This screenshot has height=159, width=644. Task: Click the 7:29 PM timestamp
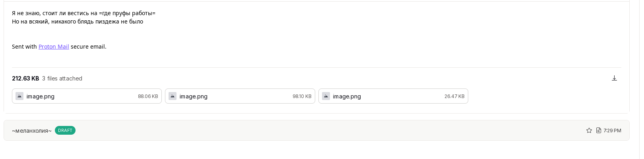tap(612, 130)
